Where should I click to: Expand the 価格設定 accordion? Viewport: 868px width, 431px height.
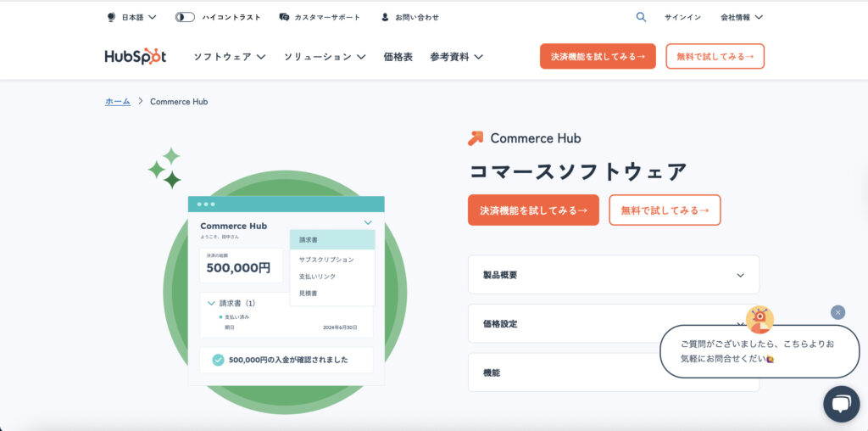pyautogui.click(x=614, y=323)
